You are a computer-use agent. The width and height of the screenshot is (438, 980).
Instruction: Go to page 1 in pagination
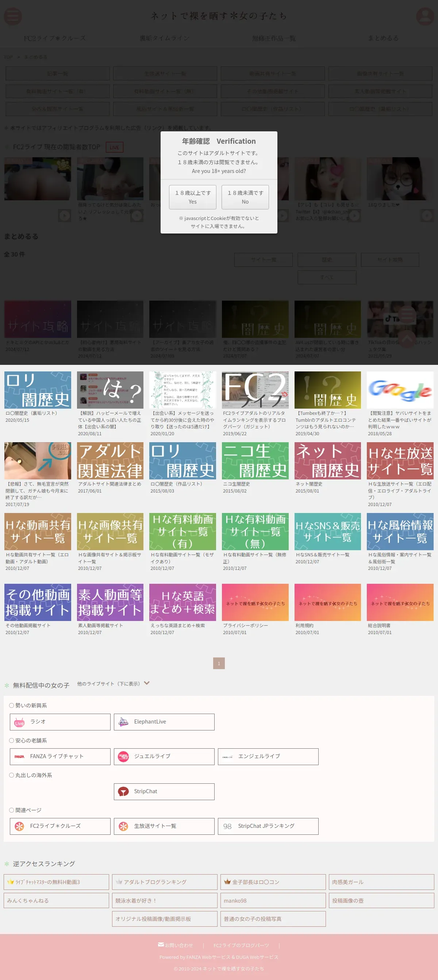click(219, 663)
